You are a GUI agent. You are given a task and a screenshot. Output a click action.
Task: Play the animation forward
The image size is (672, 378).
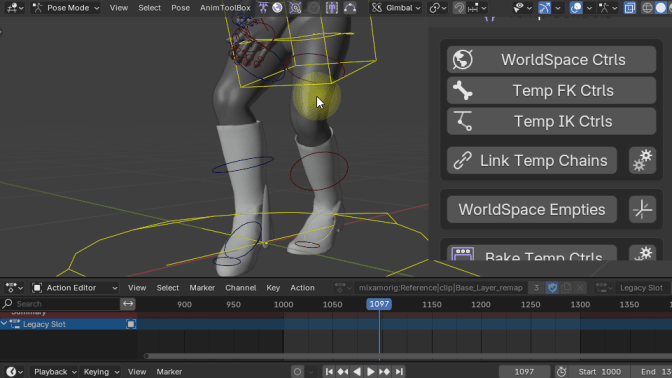(371, 372)
